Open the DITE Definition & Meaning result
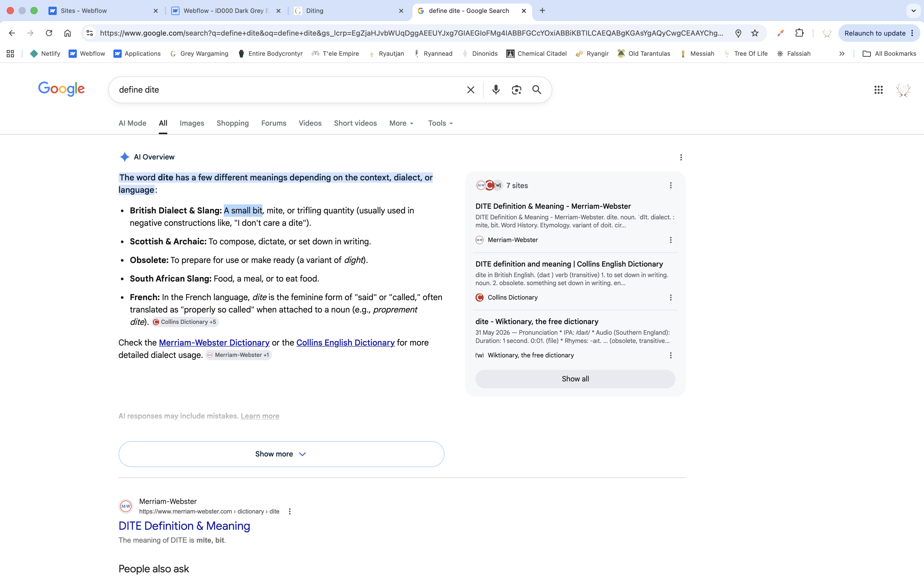The image size is (924, 578). 184,526
